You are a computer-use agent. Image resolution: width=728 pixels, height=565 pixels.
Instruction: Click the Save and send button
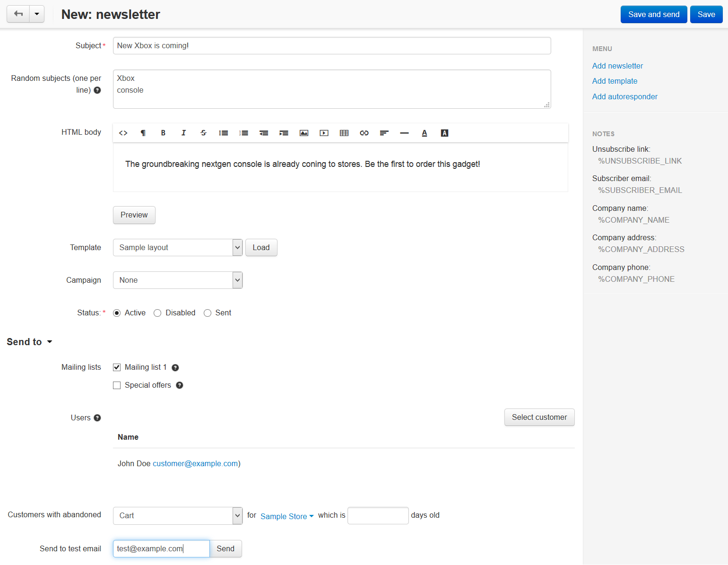654,14
